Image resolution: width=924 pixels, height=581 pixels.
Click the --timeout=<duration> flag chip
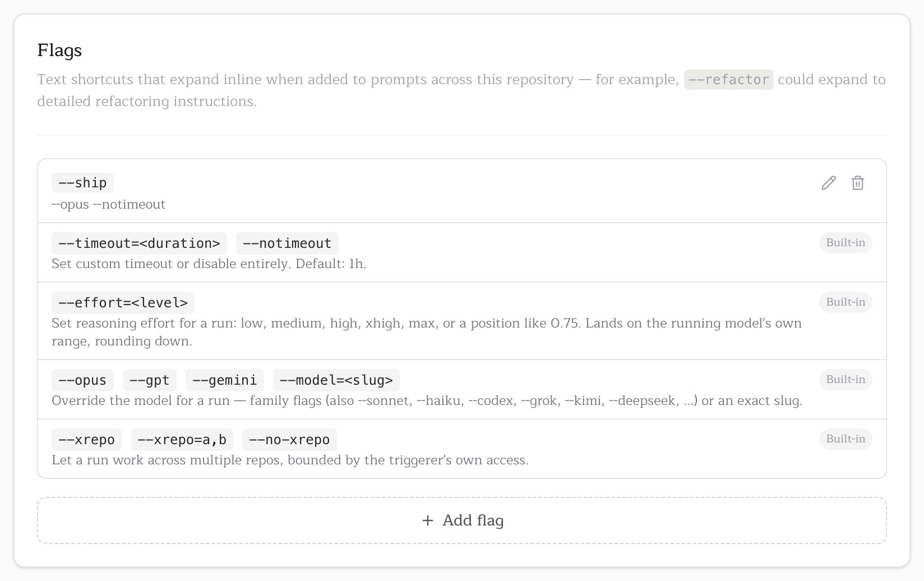[x=139, y=243]
